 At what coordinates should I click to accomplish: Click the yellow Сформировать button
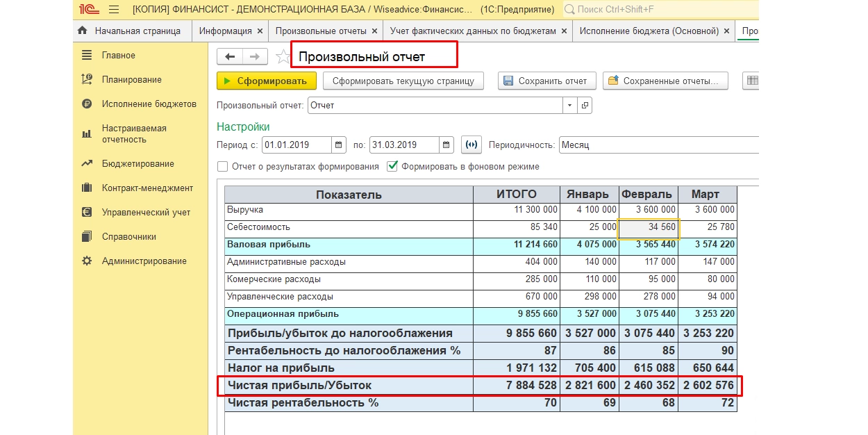click(x=267, y=81)
